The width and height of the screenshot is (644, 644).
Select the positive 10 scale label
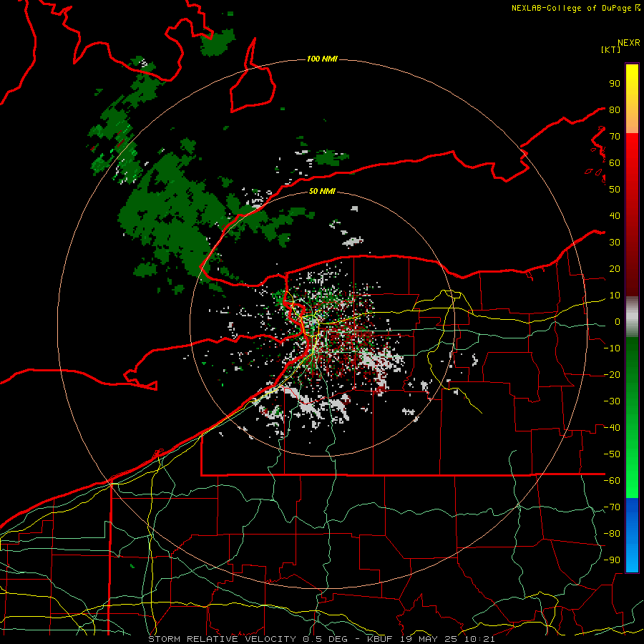tap(615, 296)
